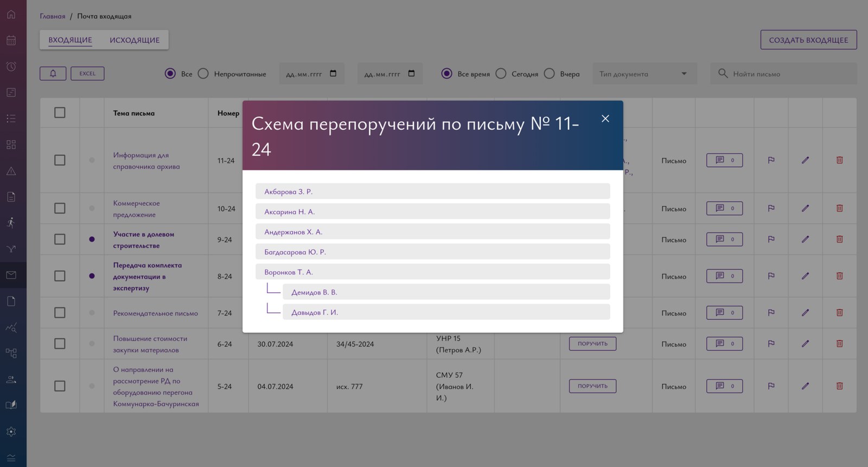Open the first date picker calendar icon

[x=333, y=73]
